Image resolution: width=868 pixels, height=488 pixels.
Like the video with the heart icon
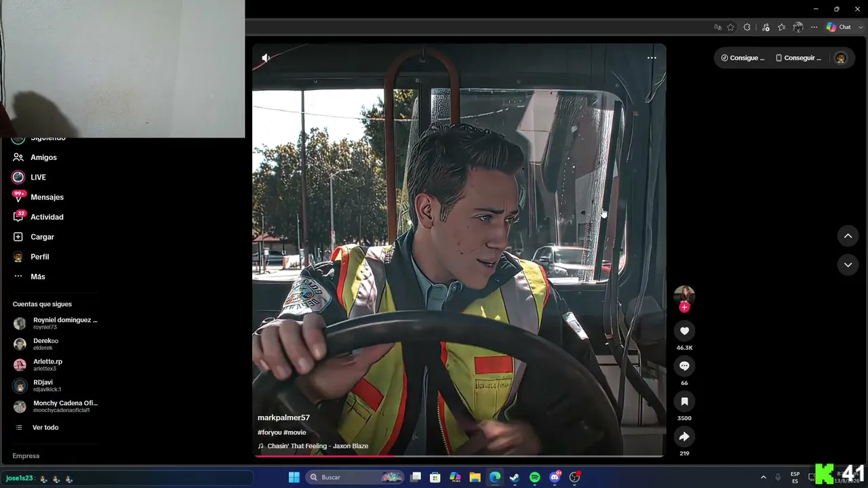(684, 331)
